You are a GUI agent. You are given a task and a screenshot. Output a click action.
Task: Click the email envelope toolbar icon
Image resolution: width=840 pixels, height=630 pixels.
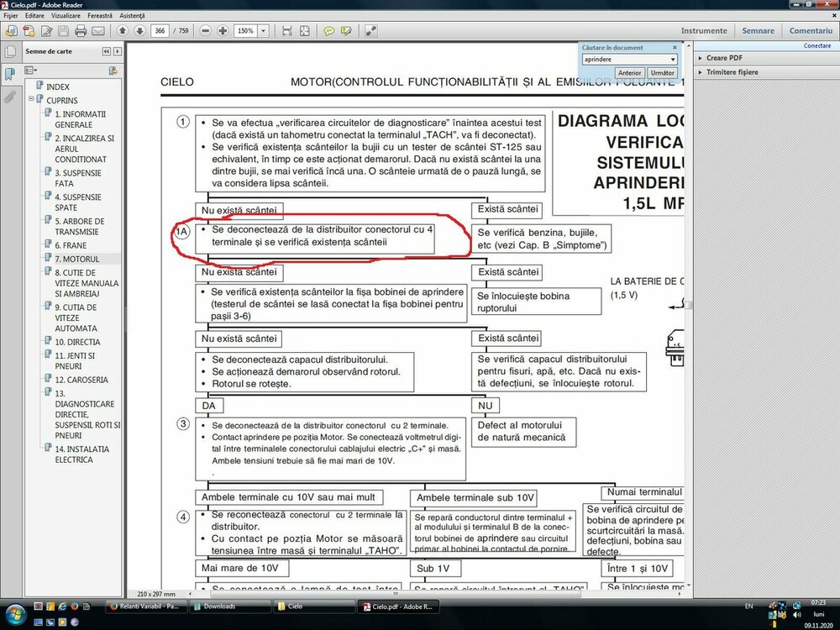pyautogui.click(x=97, y=31)
